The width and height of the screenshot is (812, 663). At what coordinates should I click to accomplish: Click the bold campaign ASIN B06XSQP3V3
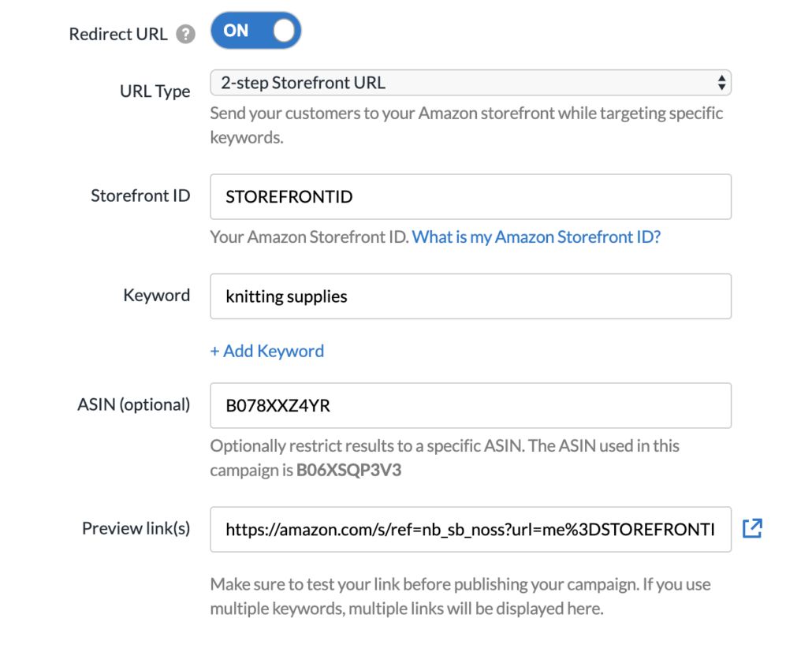(x=348, y=471)
